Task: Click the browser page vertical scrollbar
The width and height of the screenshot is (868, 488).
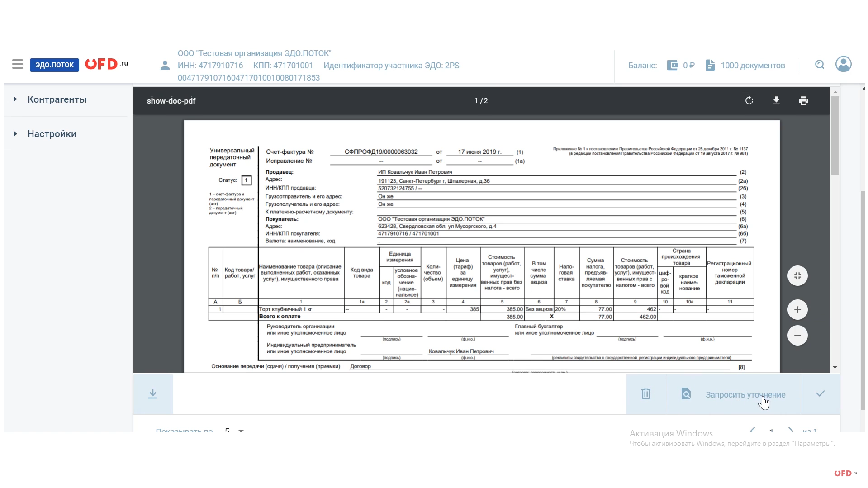Action: point(863,301)
